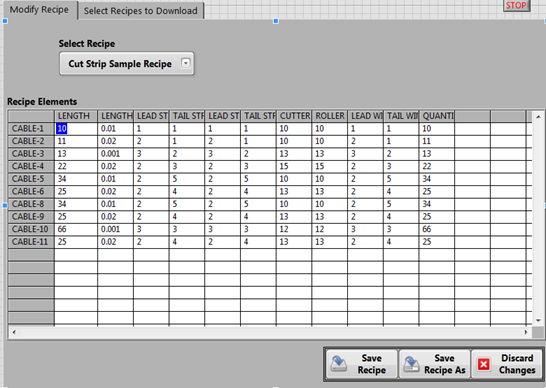546x388 pixels.
Task: Click the second LENGTH column header
Action: [x=116, y=116]
